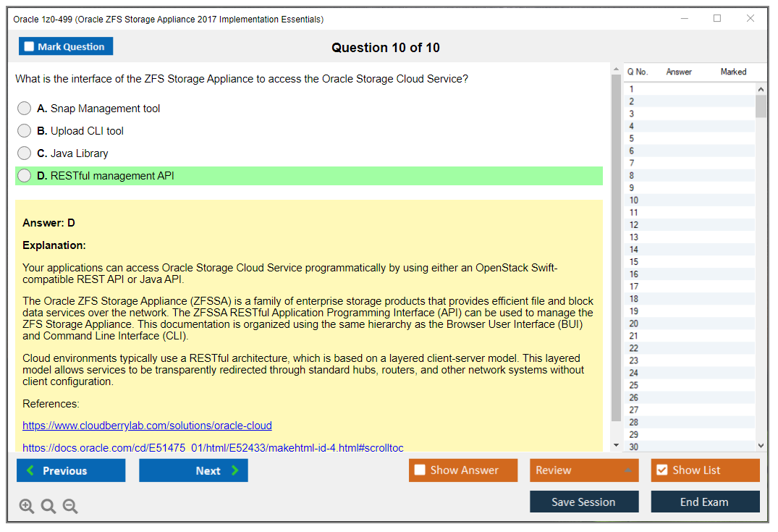Check the Mark Question checkbox

click(28, 45)
